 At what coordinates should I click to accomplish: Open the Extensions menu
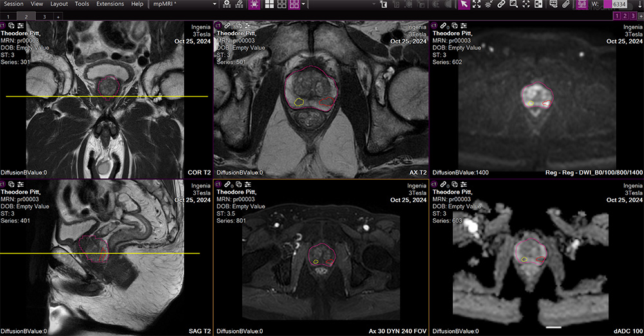[x=110, y=4]
